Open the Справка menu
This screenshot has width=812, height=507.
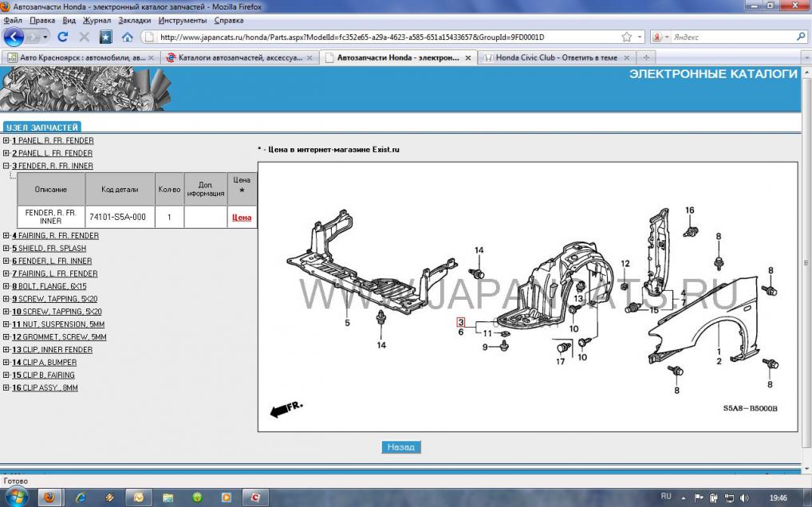(228, 21)
